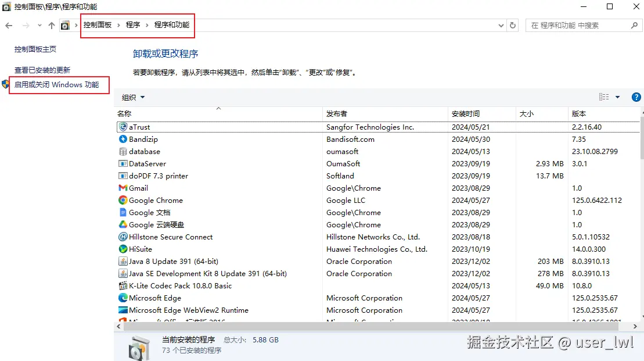Select the Softland publisher cell

click(x=340, y=176)
